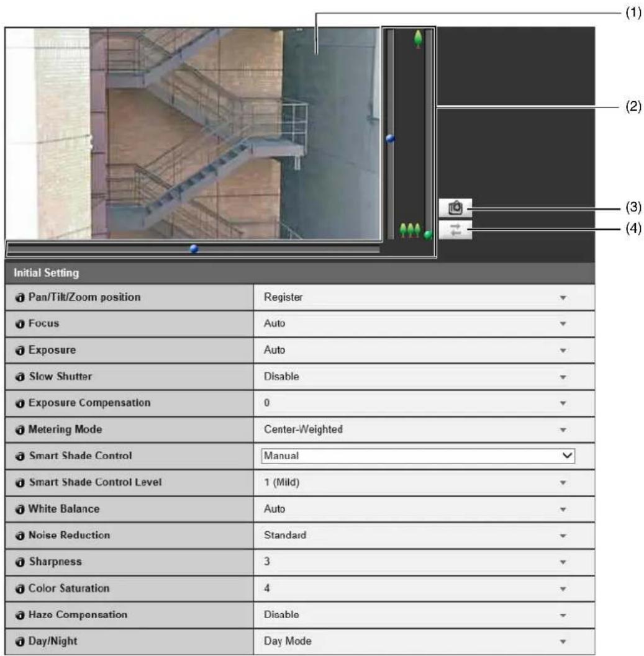Click info icon beside Smart Shade Control Level
This screenshot has width=644, height=656.
pos(20,483)
